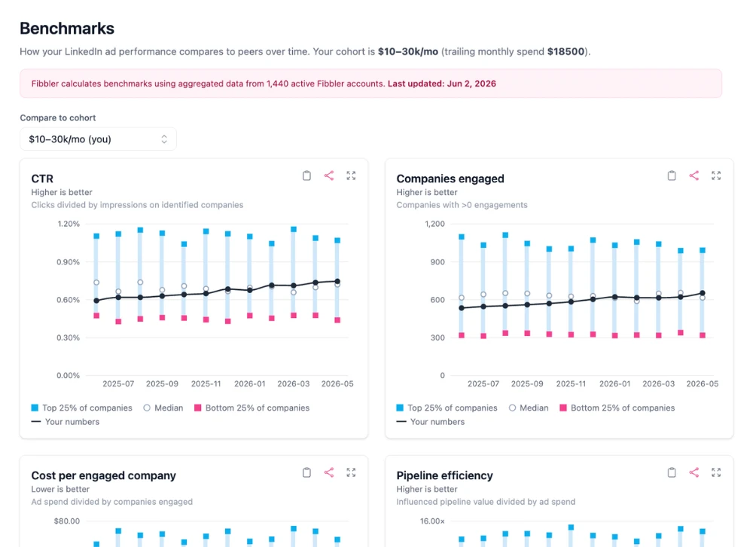The height and width of the screenshot is (547, 756).
Task: Copy the Companies engaged chart to clipboard
Action: pos(672,176)
